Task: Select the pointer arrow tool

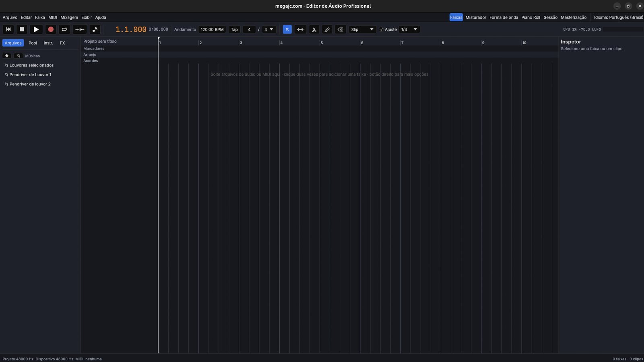Action: pos(287,29)
